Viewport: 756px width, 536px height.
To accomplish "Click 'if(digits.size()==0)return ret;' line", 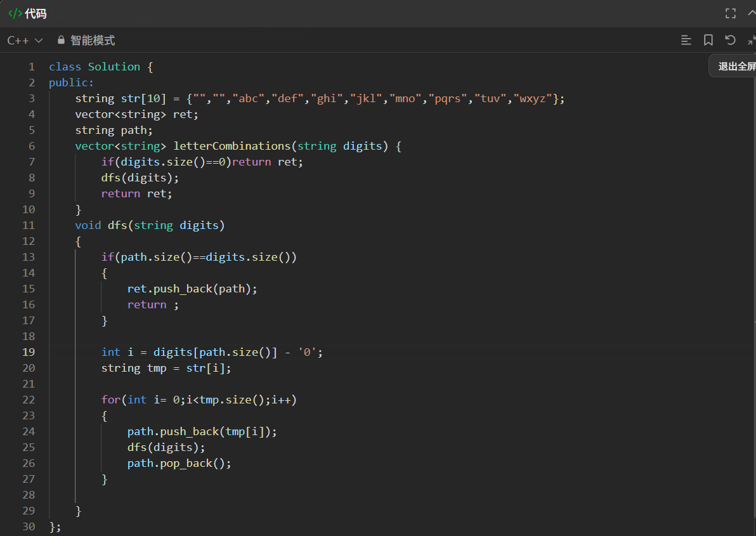I will coord(202,162).
